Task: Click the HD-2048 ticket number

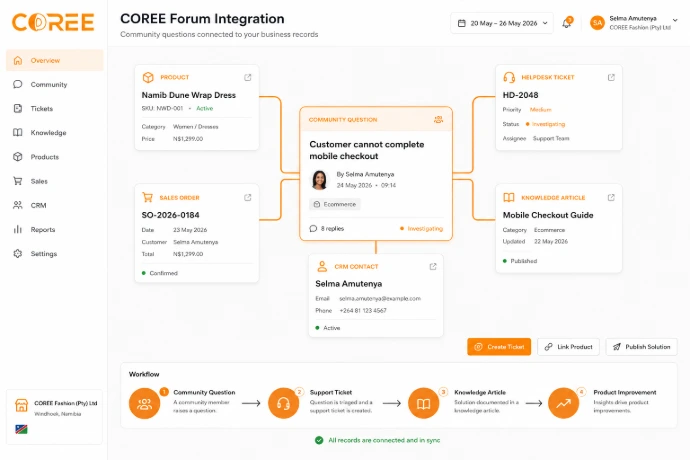Action: point(520,95)
